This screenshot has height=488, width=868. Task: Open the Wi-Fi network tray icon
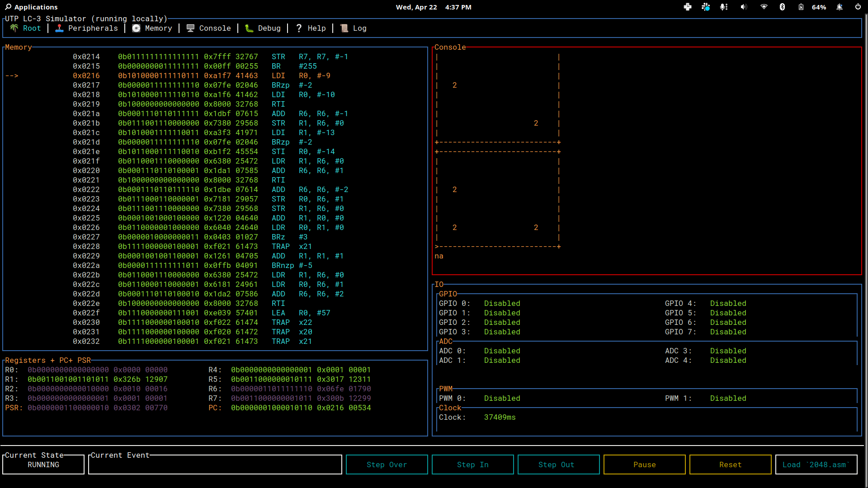[764, 7]
